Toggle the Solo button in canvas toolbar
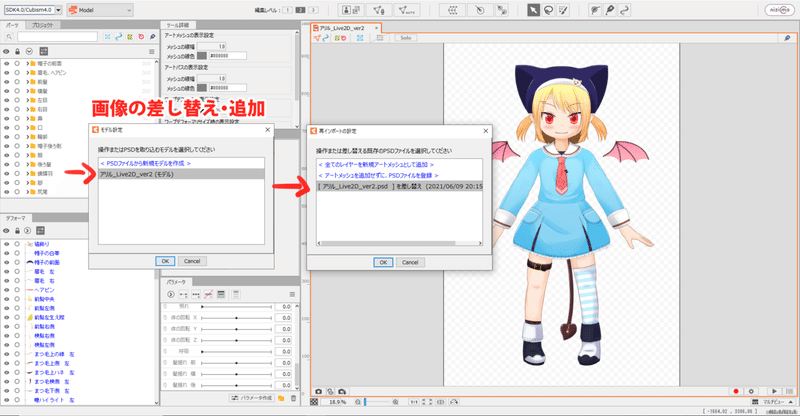 [406, 38]
